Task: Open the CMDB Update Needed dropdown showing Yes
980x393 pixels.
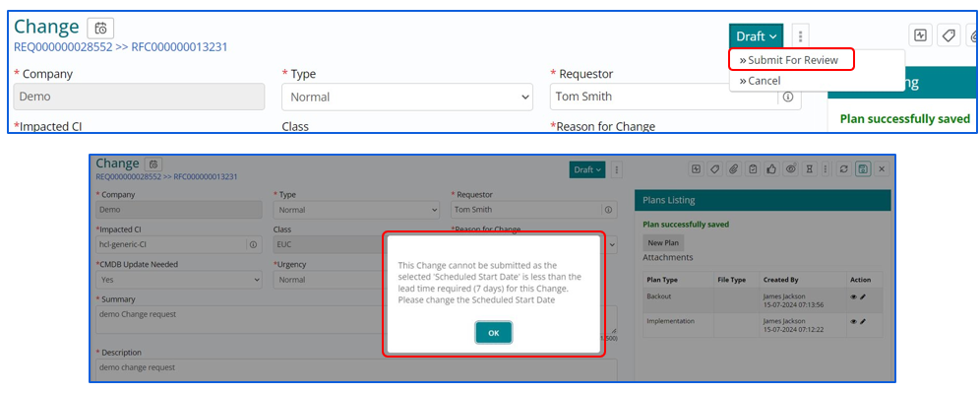Action: pos(179,280)
